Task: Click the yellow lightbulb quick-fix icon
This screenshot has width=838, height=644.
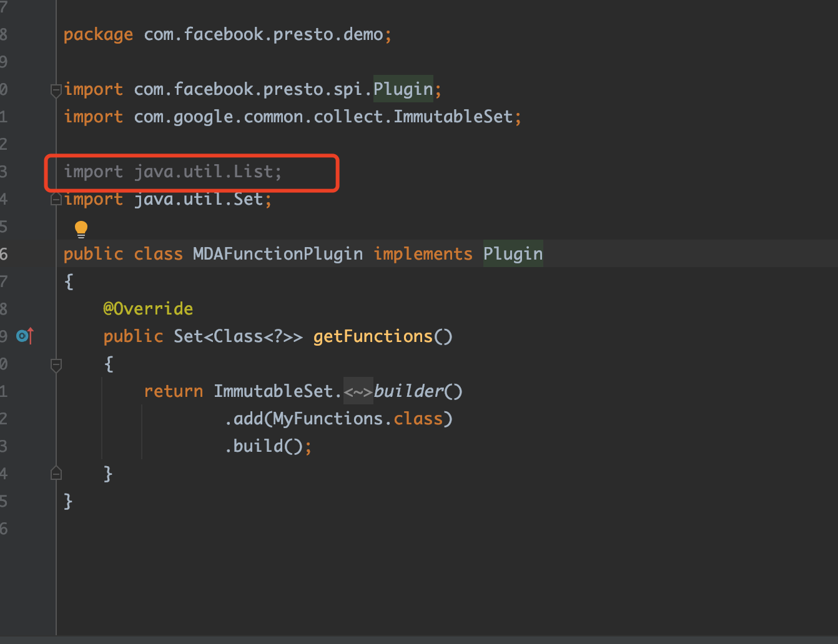Action: pyautogui.click(x=81, y=229)
